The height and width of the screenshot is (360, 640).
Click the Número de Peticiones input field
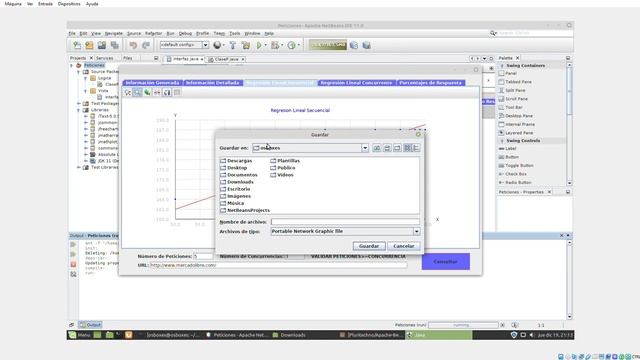point(203,256)
